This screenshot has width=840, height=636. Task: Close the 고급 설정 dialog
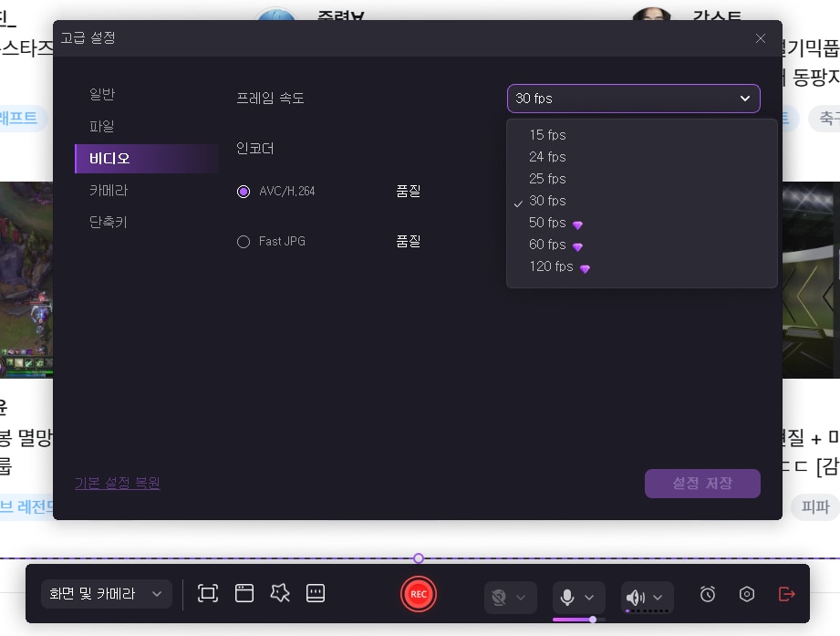click(x=760, y=38)
